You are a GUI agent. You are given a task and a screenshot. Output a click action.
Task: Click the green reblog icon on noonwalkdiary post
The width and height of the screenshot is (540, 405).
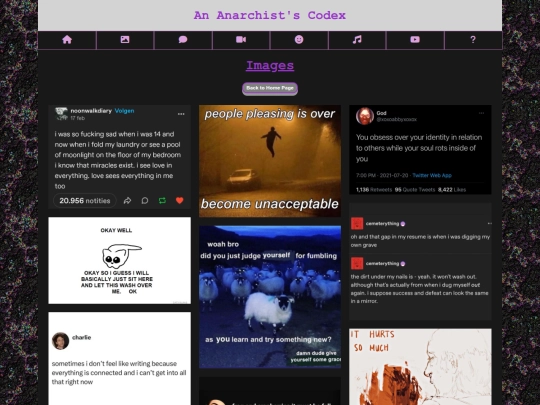pos(162,200)
